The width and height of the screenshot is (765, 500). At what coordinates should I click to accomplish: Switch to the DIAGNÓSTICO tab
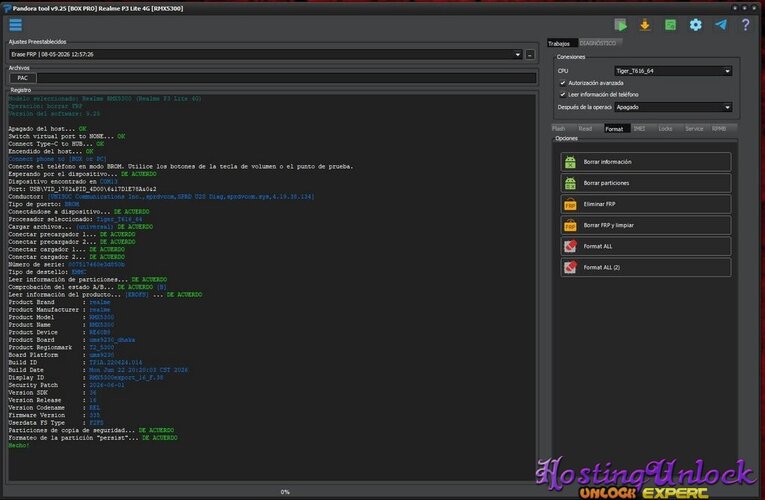tap(598, 43)
